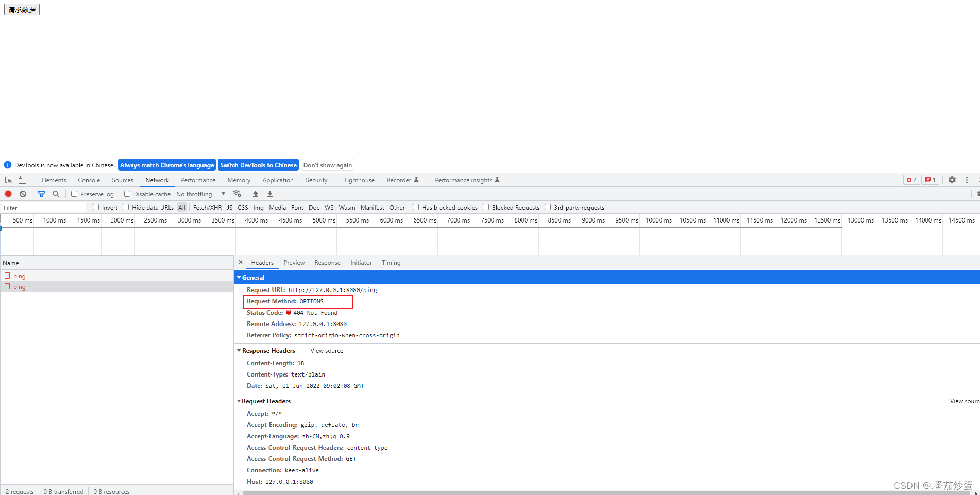This screenshot has width=980, height=495.
Task: Open the Security panel tab
Action: click(x=316, y=180)
